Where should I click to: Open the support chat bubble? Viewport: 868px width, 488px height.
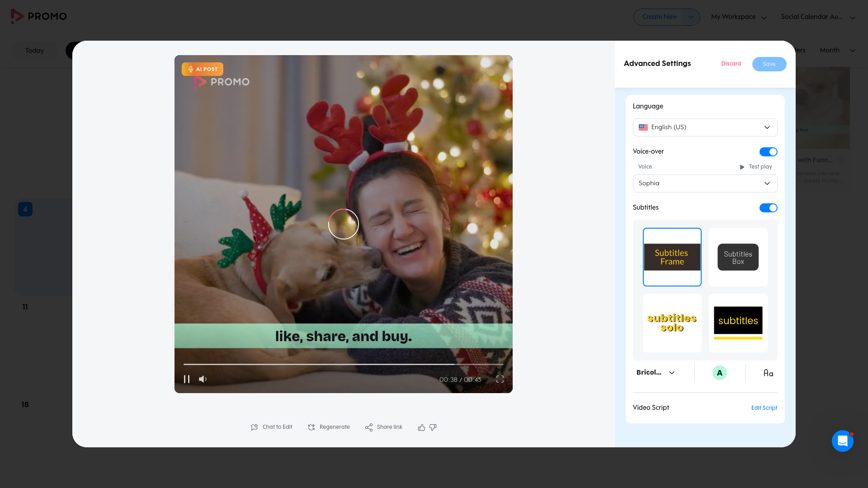click(843, 441)
